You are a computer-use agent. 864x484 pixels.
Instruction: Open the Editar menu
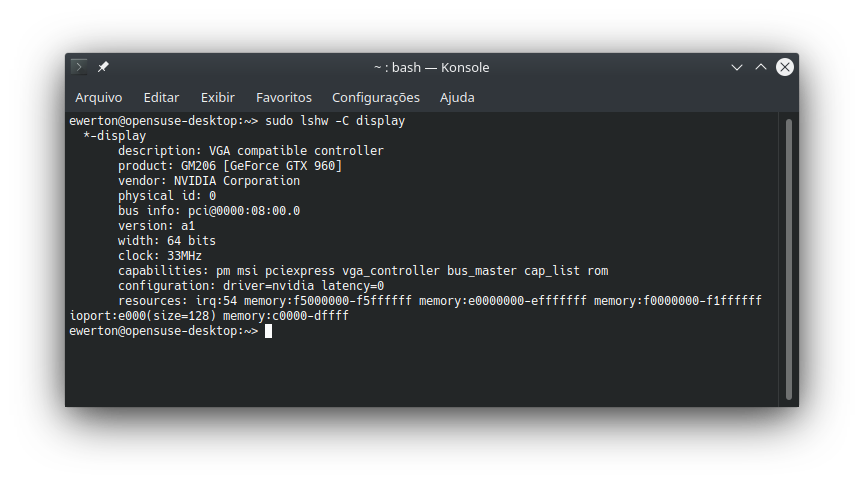[x=161, y=98]
